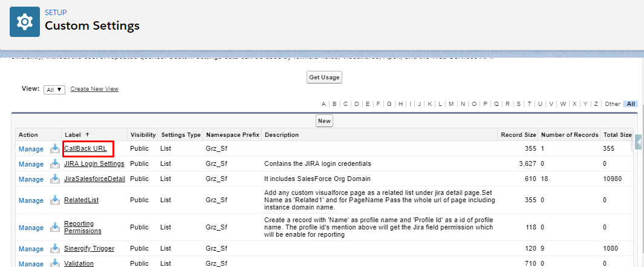644x267 pixels.
Task: Filter list by letter J
Action: (419, 104)
